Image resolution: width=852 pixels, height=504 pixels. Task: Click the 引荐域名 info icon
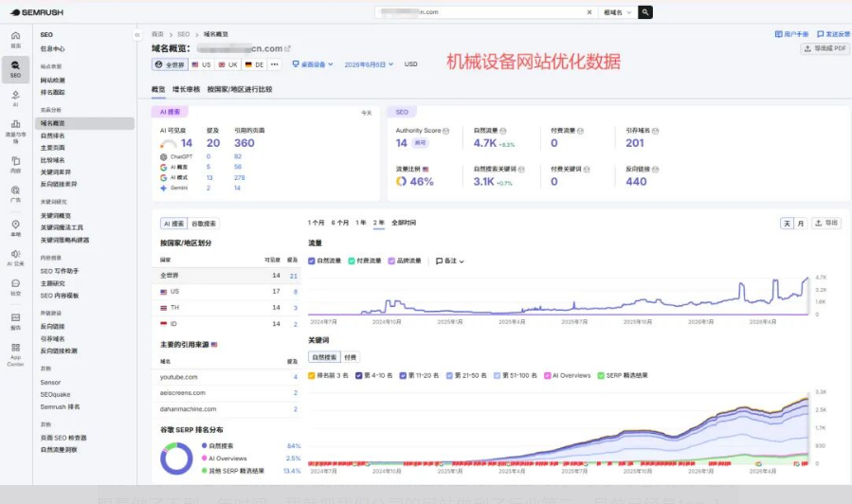tap(655, 131)
